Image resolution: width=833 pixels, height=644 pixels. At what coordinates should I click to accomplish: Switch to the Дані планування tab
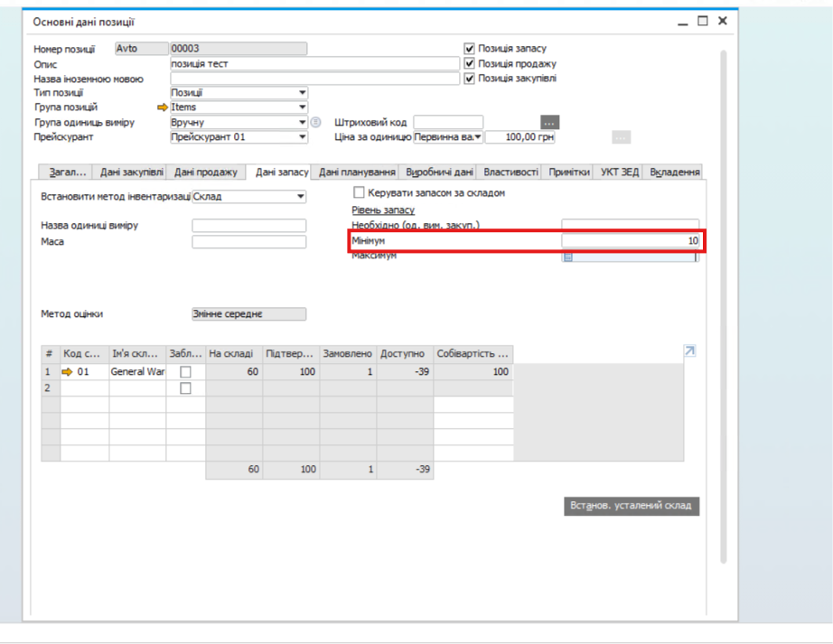[x=357, y=172]
